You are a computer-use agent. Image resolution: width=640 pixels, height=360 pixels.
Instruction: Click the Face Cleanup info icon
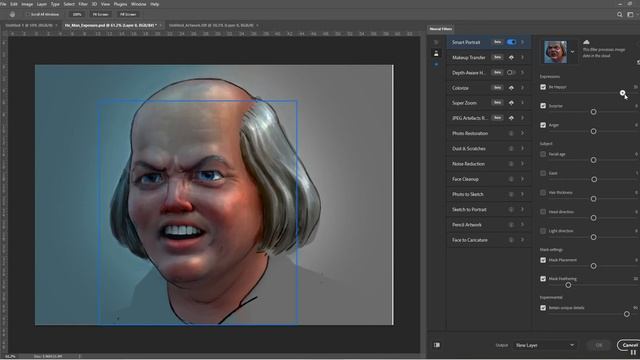511,179
